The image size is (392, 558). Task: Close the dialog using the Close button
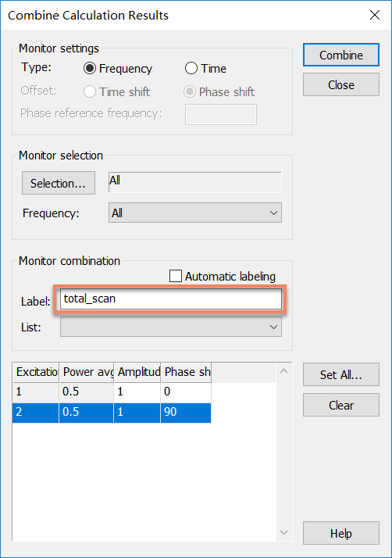coord(340,84)
